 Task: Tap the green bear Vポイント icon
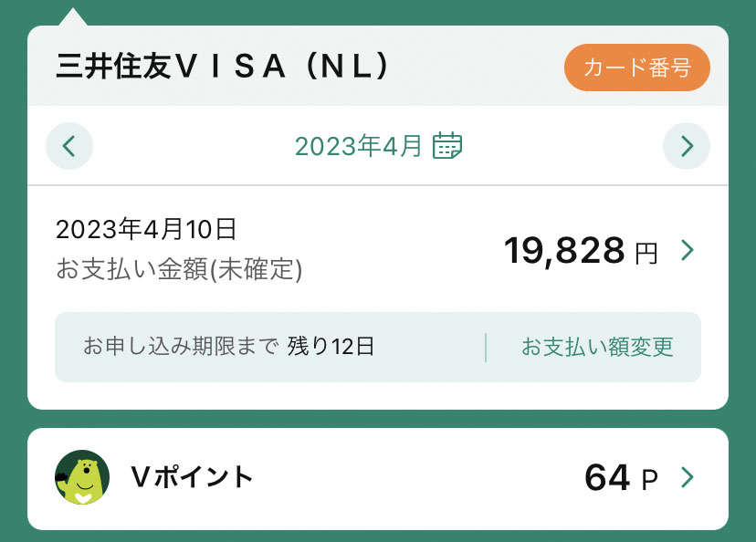coord(82,477)
